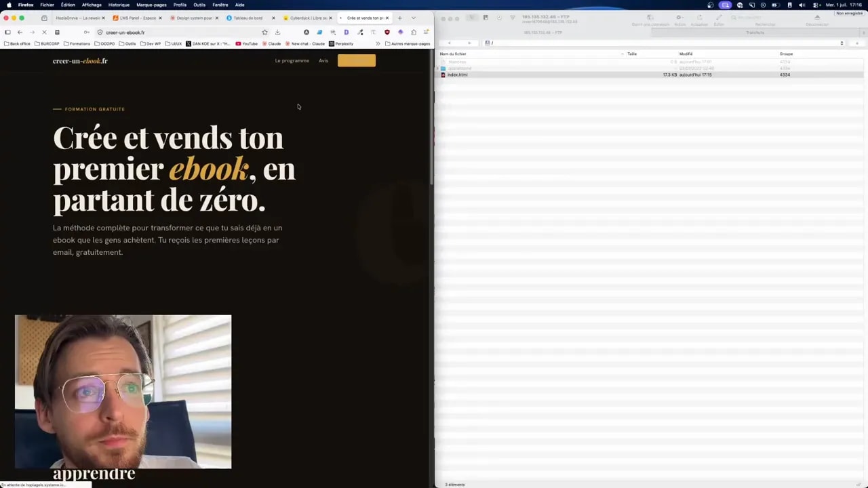Stop page loading with the X button
This screenshot has width=868, height=488.
pos(44,32)
